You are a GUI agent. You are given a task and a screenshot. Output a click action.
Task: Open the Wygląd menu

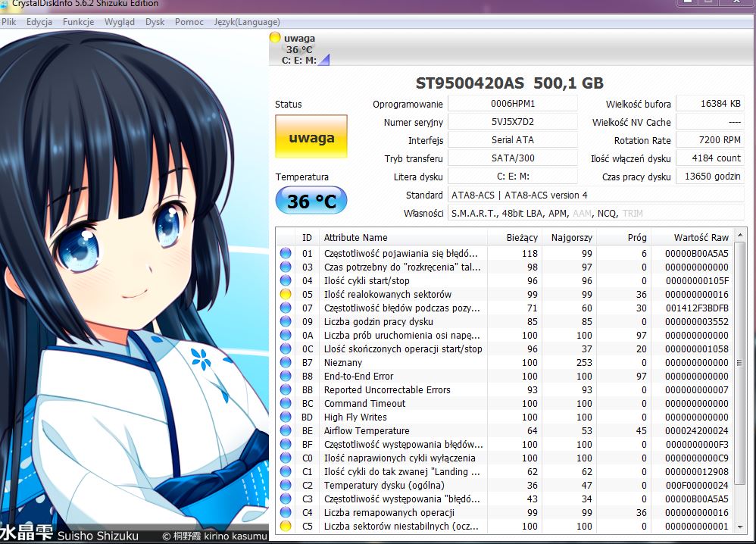pos(120,22)
